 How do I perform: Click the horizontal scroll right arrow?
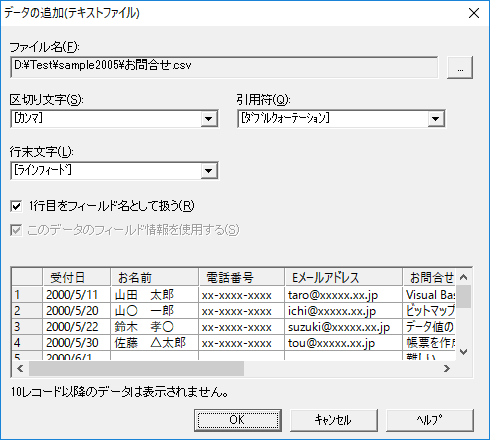point(447,368)
